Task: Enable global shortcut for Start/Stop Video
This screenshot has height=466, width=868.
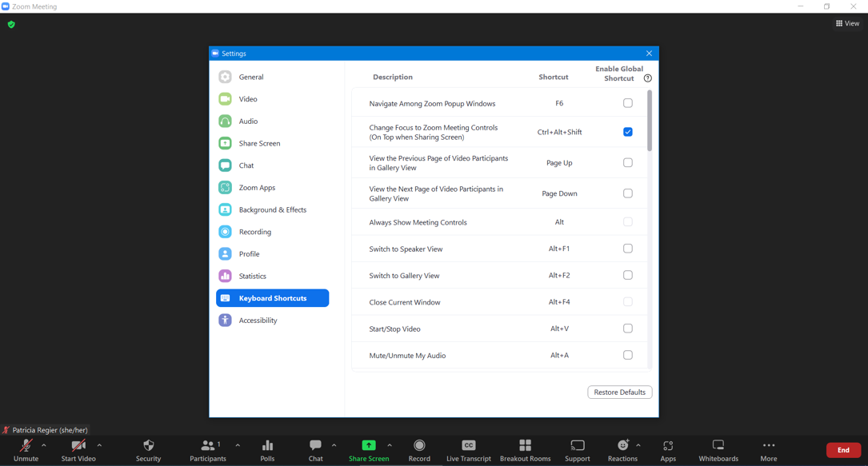Action: pyautogui.click(x=628, y=329)
